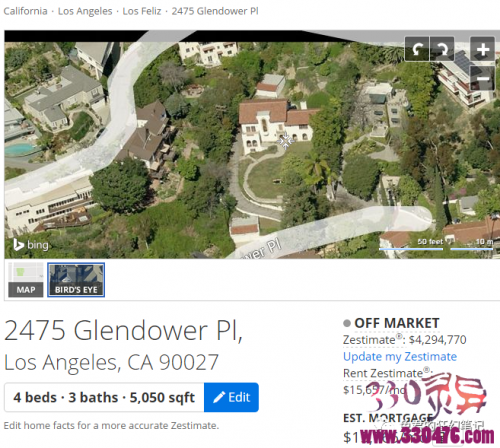Click the Edit home facts button
Viewport: 500px width, 448px height.
[231, 397]
